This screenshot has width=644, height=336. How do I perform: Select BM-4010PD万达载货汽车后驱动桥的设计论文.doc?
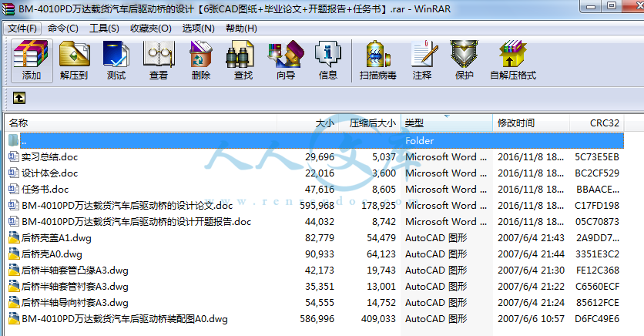127,206
